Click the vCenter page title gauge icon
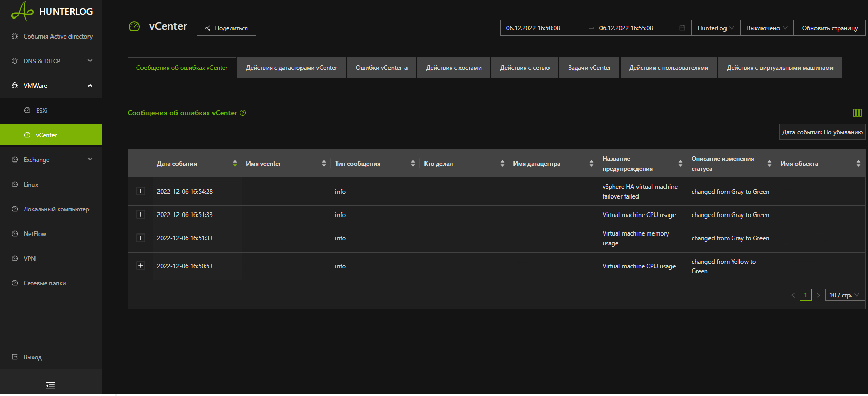 pos(134,26)
